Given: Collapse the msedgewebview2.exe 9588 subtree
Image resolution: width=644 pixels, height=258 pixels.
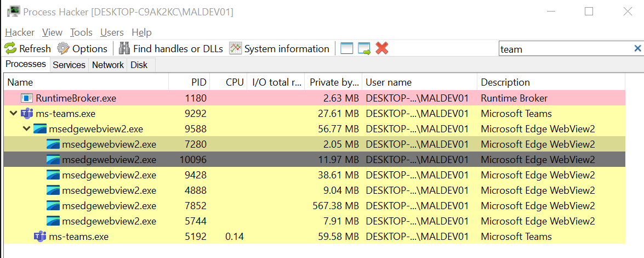Looking at the screenshot, I should click(x=26, y=129).
